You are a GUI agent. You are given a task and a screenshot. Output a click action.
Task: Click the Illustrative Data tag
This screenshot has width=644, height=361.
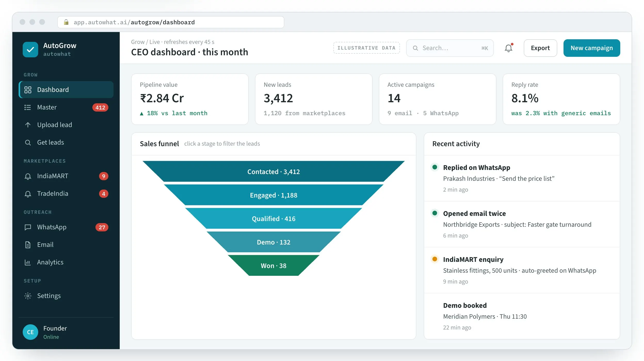coord(366,48)
